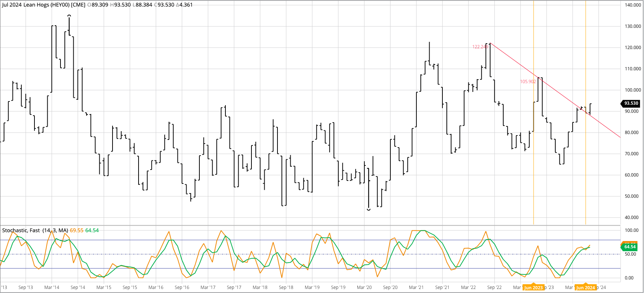Viewport: 644px width, 293px height.
Task: Click the orange 69.55 stochastic reading
Action: (x=77, y=230)
